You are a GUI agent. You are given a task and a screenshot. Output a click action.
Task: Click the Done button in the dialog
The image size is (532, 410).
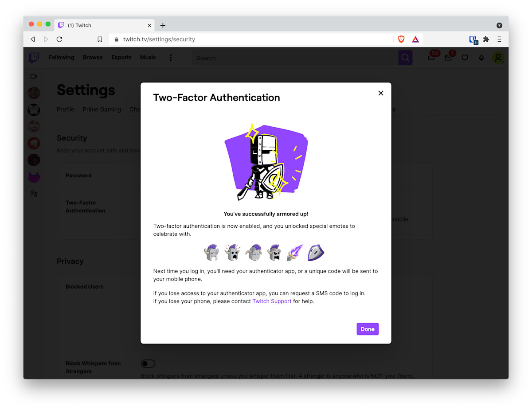pos(367,329)
